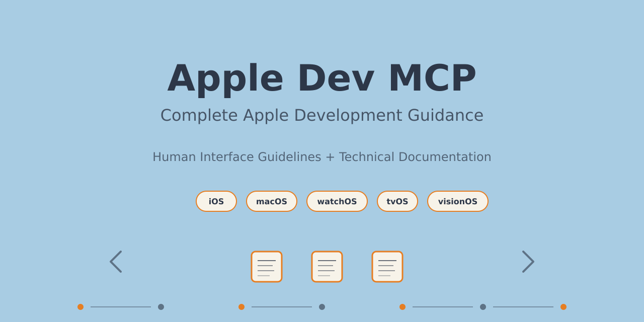Click the first progress track segment
Viewport: 644px width, 322px height.
[x=121, y=306]
